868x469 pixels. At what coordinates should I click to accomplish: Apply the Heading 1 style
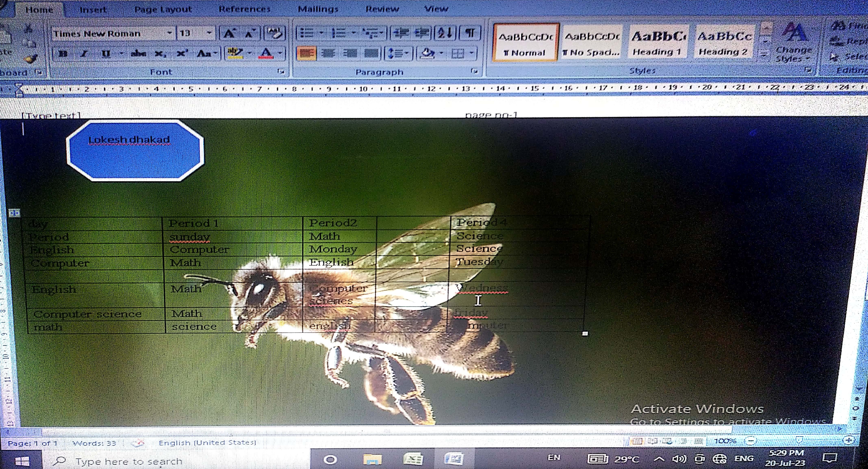tap(658, 43)
